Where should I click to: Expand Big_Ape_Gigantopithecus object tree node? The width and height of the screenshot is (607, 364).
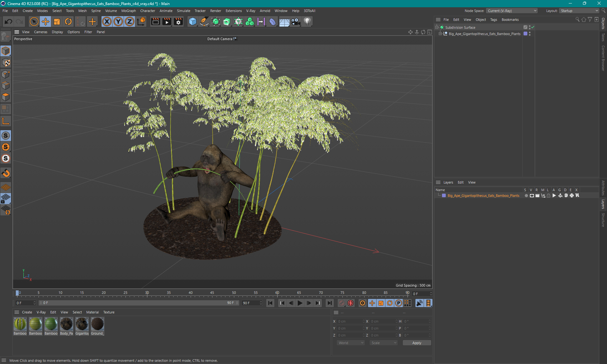click(x=440, y=34)
